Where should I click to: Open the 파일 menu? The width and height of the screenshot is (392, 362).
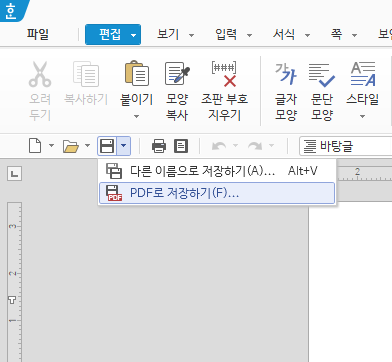tap(38, 34)
